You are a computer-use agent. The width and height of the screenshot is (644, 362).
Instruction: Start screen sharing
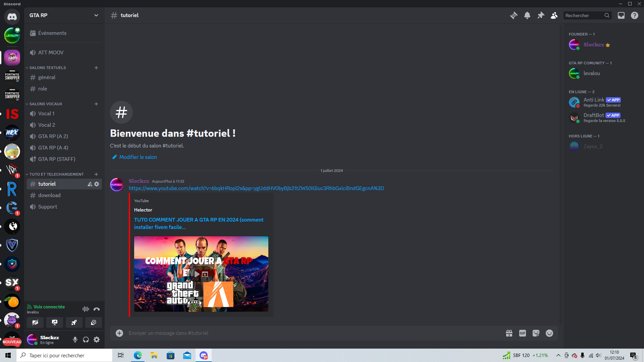point(55,322)
